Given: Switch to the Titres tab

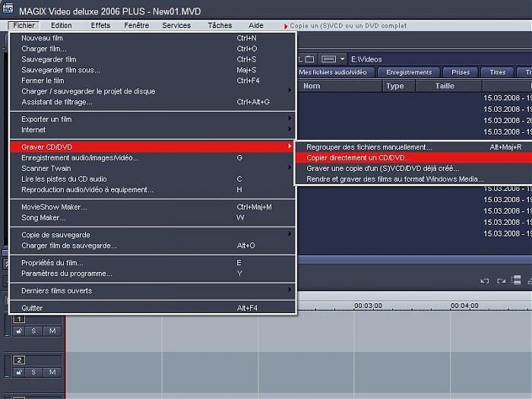Looking at the screenshot, I should click(x=497, y=72).
